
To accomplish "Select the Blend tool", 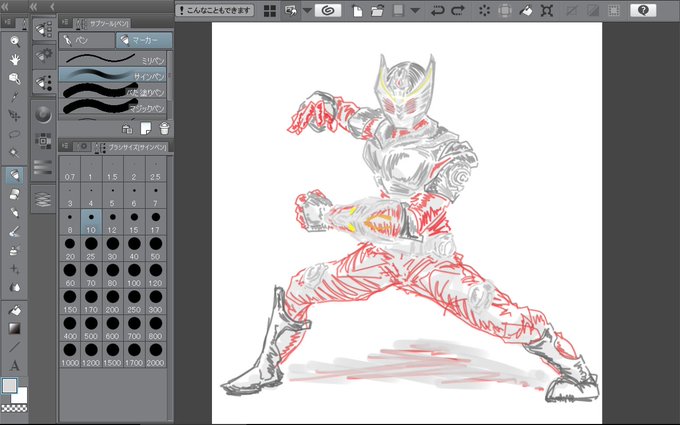I will click(15, 288).
